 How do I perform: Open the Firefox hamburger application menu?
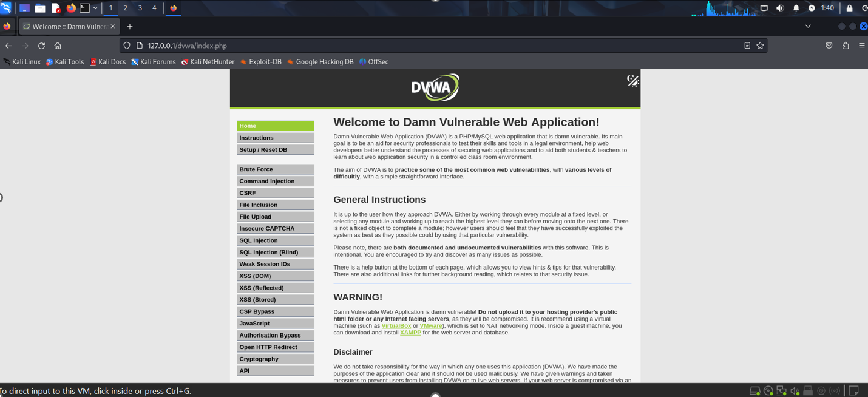[861, 46]
